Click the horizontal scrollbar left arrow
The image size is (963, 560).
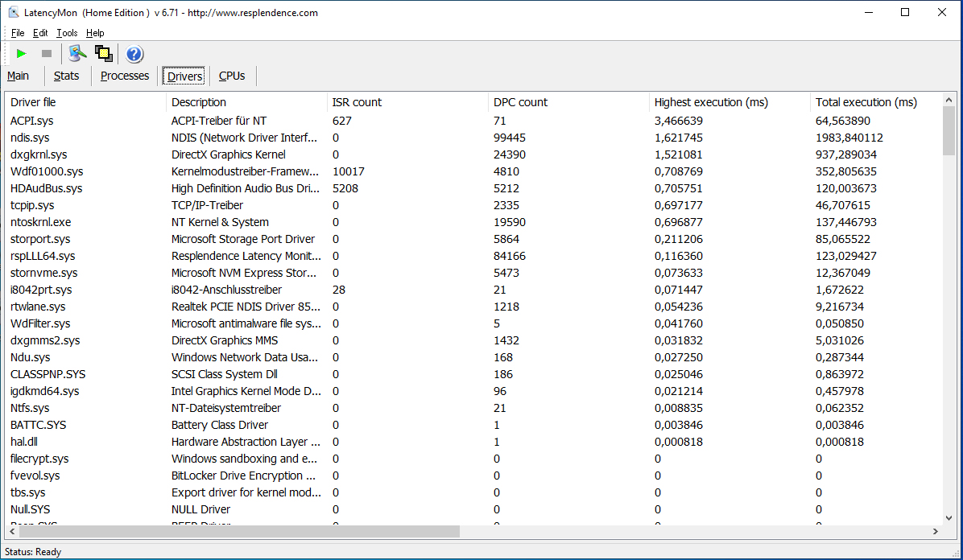tap(12, 532)
